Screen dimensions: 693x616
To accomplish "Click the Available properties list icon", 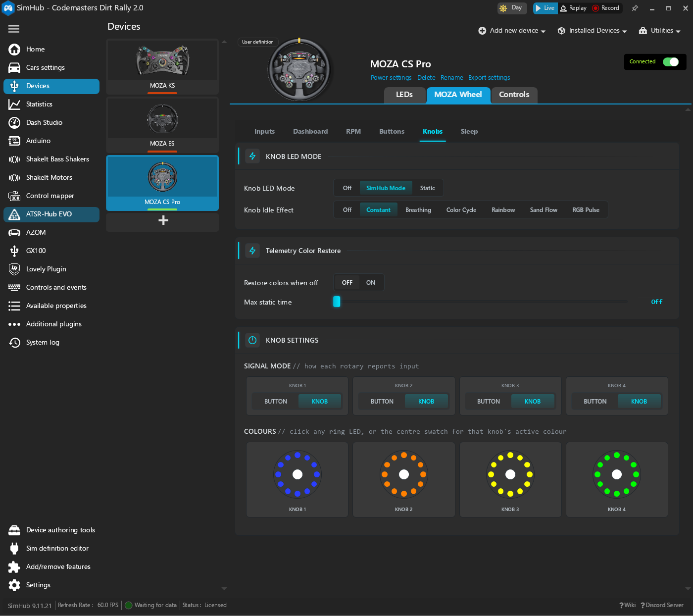I will coord(14,306).
